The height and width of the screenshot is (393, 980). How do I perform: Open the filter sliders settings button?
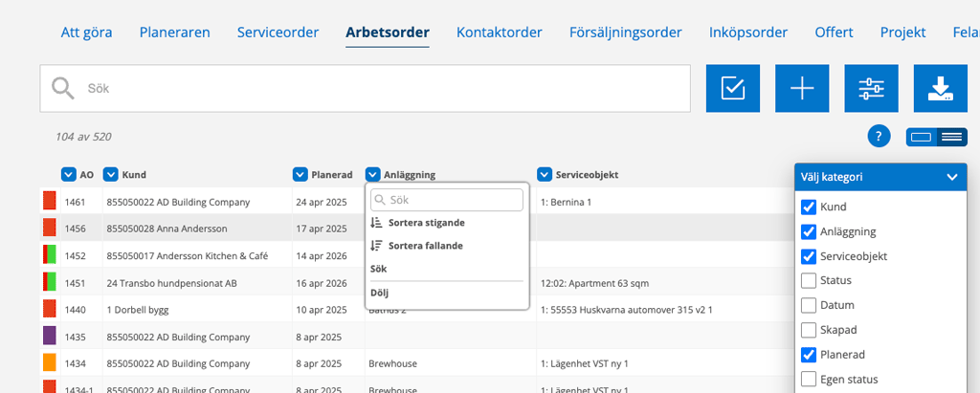point(871,88)
